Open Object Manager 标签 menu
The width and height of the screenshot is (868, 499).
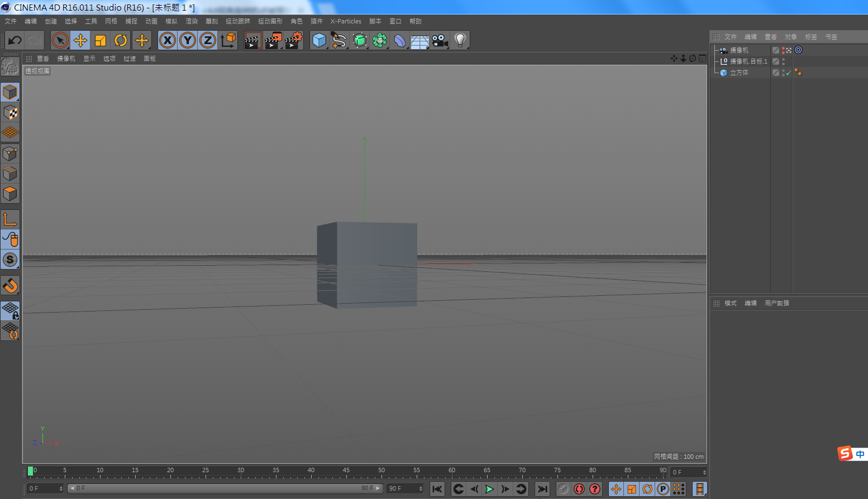tap(811, 37)
